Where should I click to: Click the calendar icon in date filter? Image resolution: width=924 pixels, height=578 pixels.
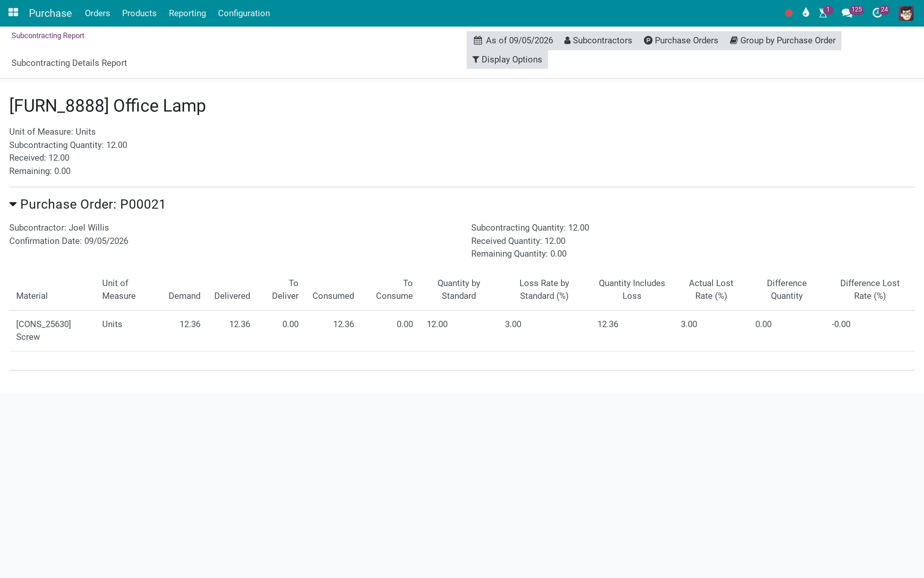[478, 40]
